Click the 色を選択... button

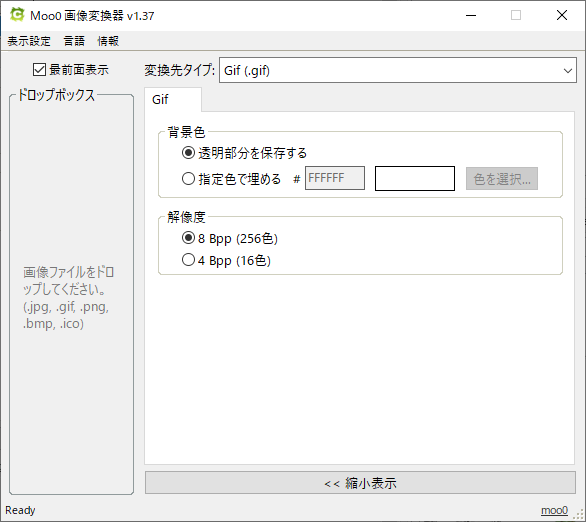502,179
